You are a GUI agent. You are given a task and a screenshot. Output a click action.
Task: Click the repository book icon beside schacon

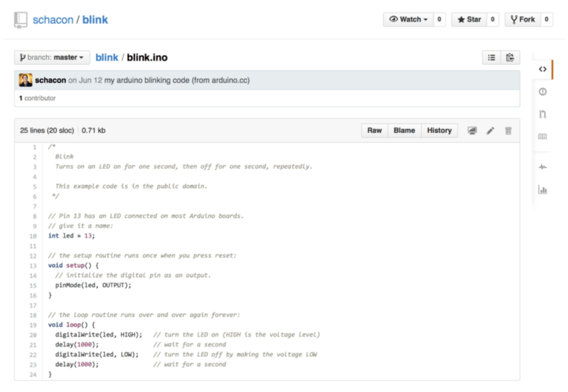tap(21, 20)
